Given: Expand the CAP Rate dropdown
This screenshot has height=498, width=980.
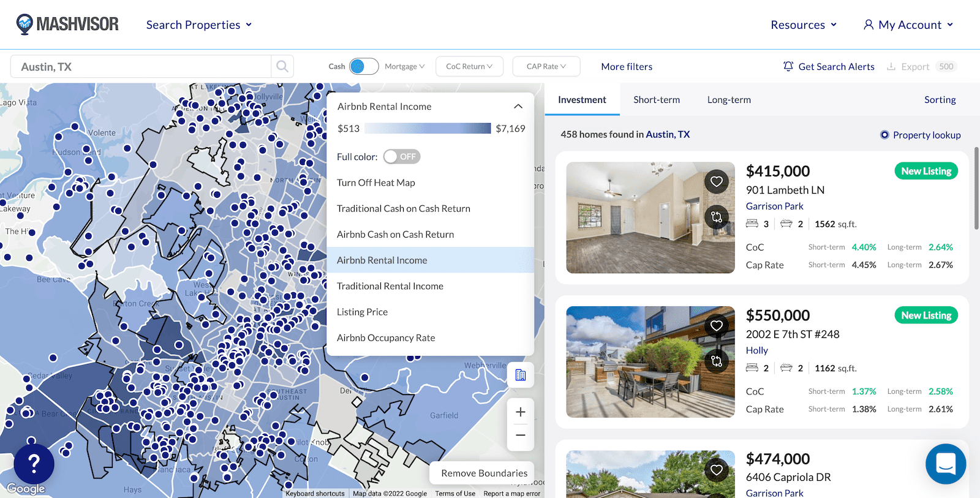Looking at the screenshot, I should click(x=546, y=66).
